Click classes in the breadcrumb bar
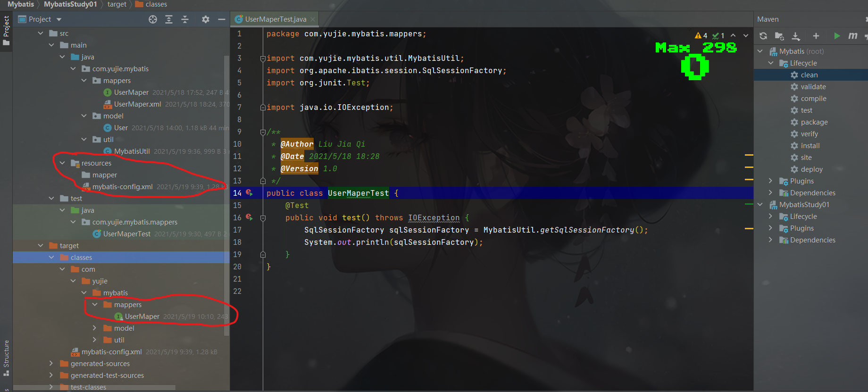This screenshot has width=868, height=392. 151,4
